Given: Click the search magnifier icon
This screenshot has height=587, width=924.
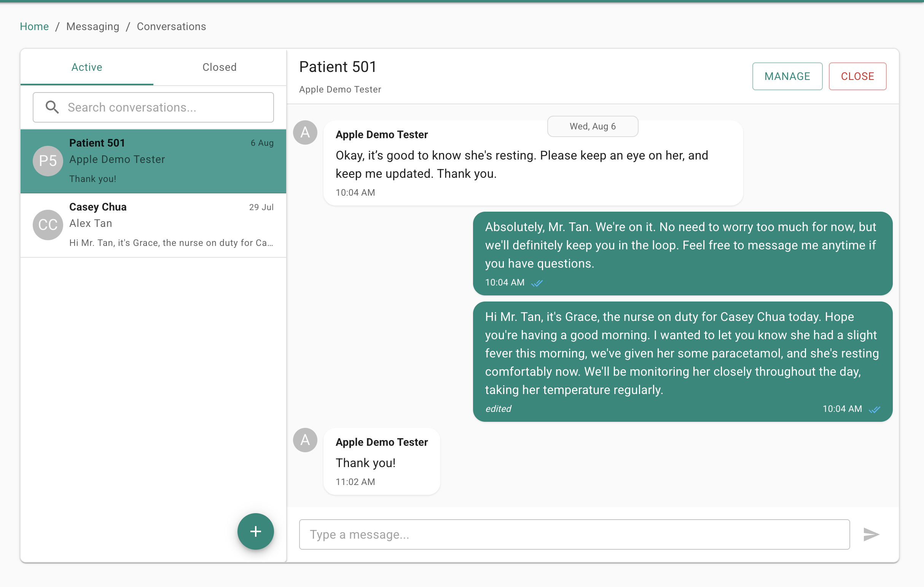Looking at the screenshot, I should click(52, 107).
